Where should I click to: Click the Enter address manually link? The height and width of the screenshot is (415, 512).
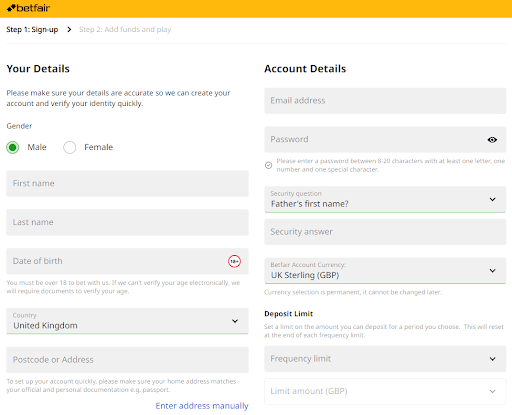click(x=202, y=406)
